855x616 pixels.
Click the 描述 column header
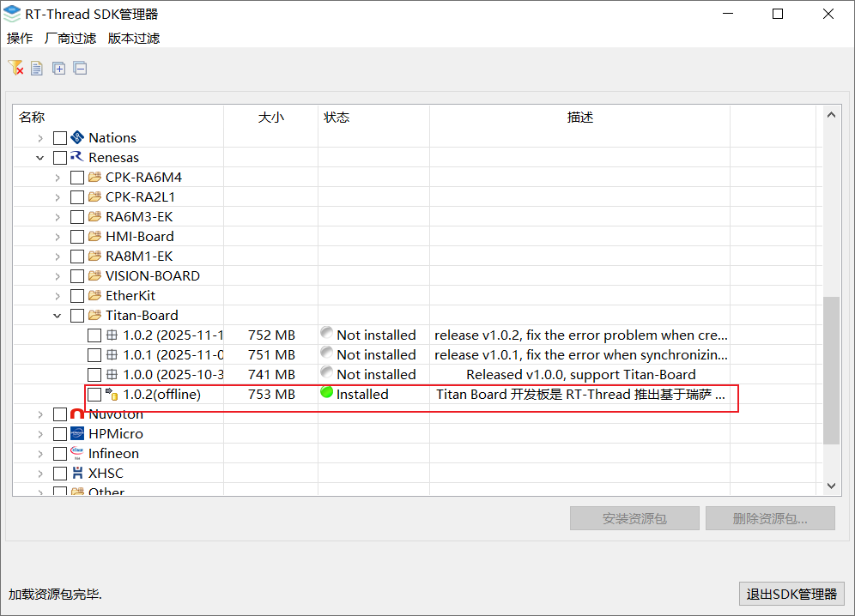coord(579,117)
